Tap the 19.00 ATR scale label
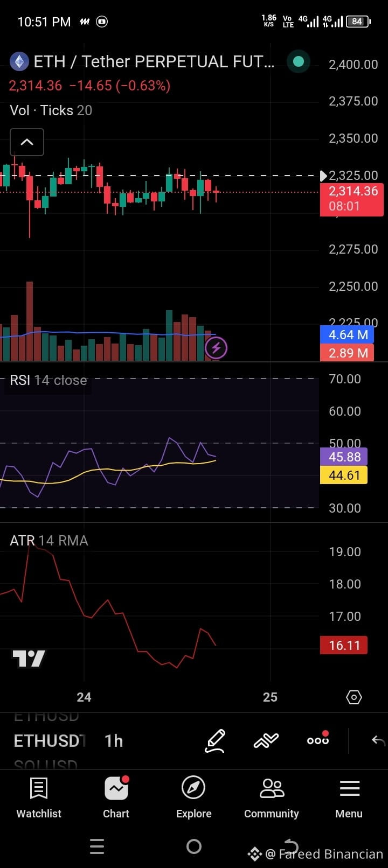This screenshot has height=868, width=388. coord(345,552)
